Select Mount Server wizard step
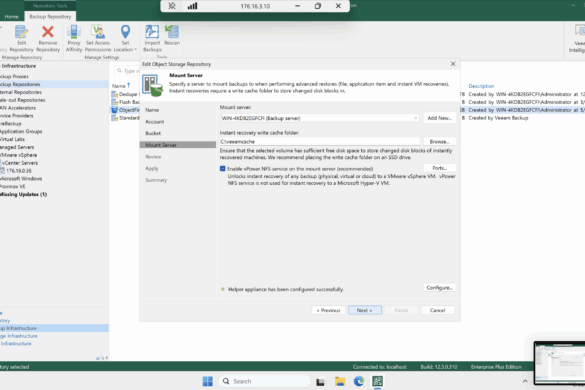Screen dimensions: 585x390 pos(178,145)
